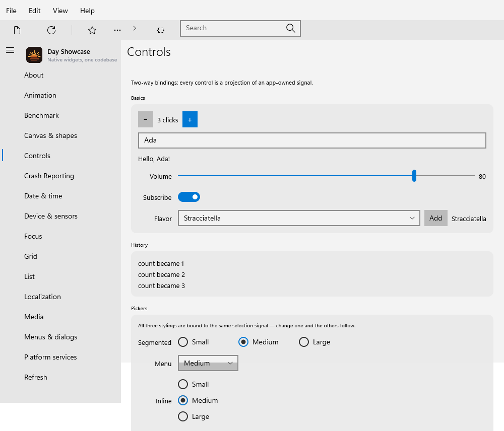Click the 'Hello, Ada!' greeting text
Image resolution: width=504 pixels, height=431 pixels.
tap(154, 159)
